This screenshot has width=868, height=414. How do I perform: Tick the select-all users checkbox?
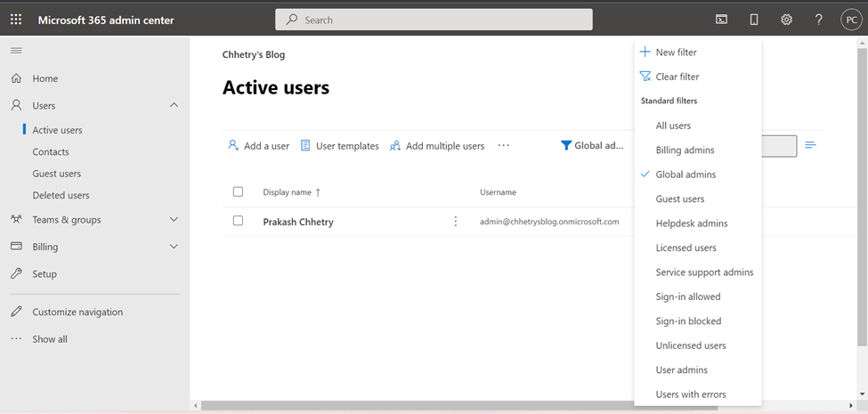[238, 191]
